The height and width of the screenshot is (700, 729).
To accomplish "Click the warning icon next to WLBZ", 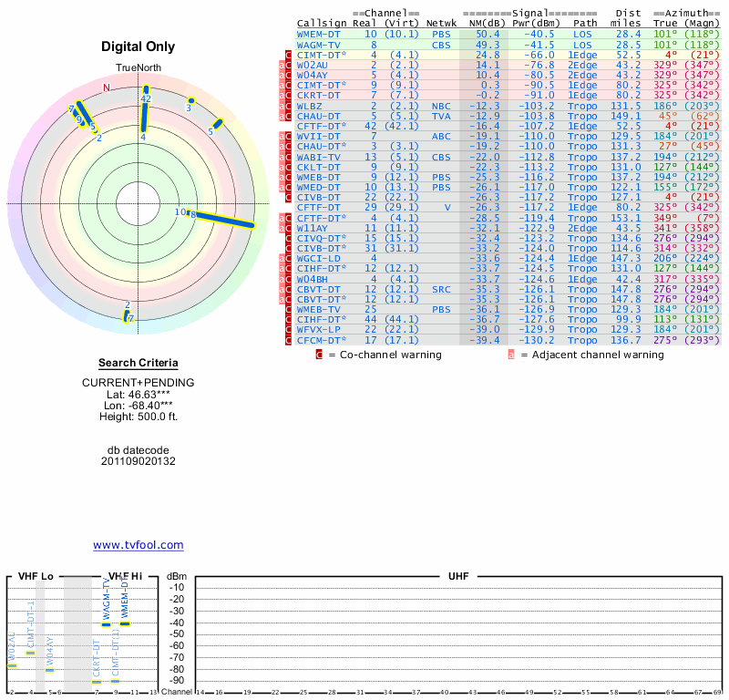I will 287,106.
